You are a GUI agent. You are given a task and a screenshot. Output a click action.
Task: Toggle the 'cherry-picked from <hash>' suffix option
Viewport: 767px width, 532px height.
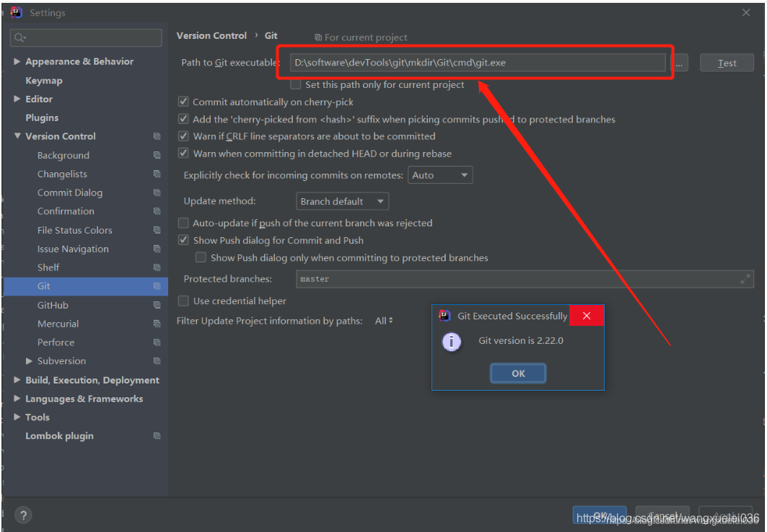(183, 119)
